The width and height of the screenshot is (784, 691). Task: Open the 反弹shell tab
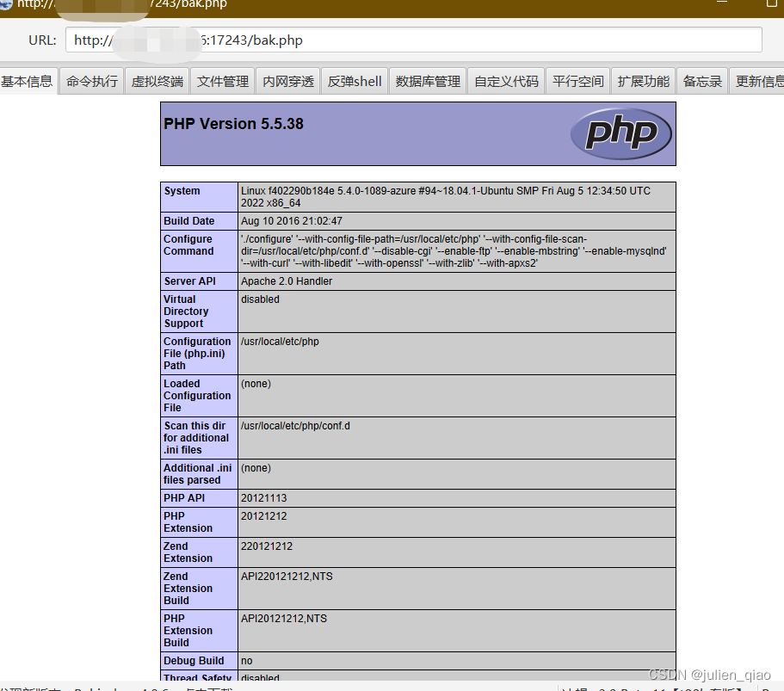(355, 81)
